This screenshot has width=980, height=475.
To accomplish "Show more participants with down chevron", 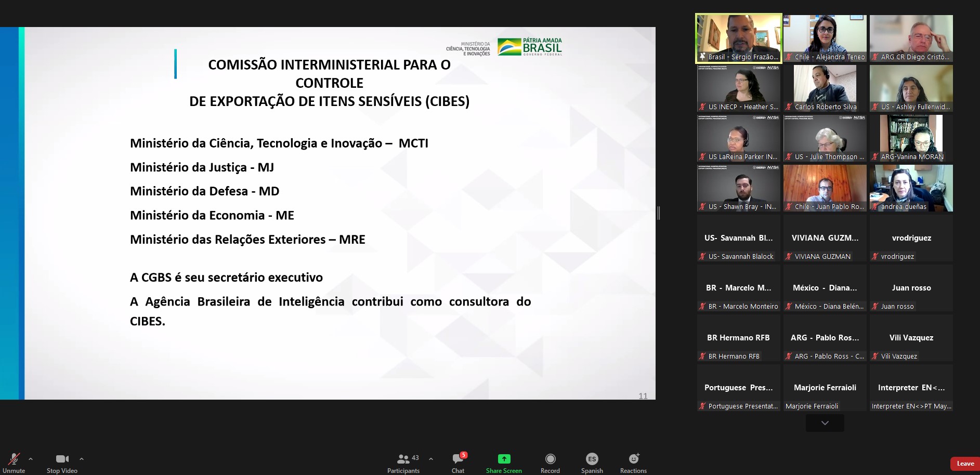I will pos(825,423).
